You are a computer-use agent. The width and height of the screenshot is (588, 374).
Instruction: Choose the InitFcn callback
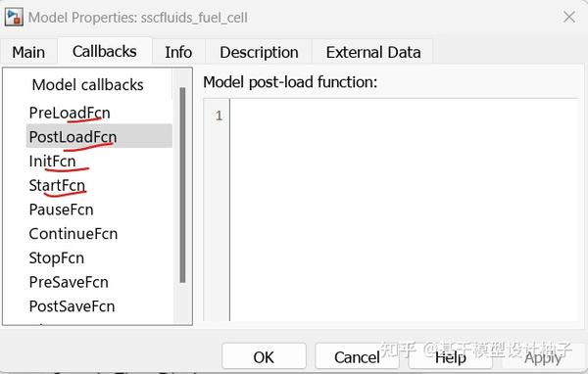[x=52, y=162]
